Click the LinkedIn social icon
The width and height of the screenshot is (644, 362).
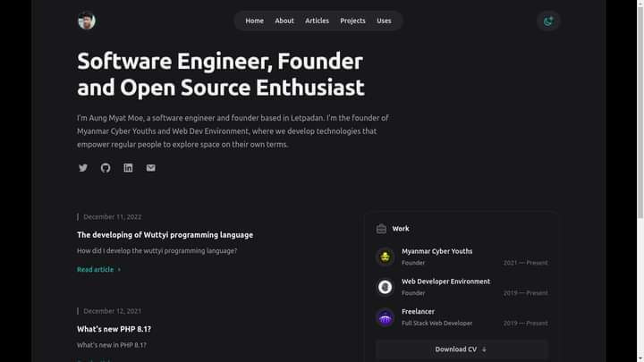[128, 168]
